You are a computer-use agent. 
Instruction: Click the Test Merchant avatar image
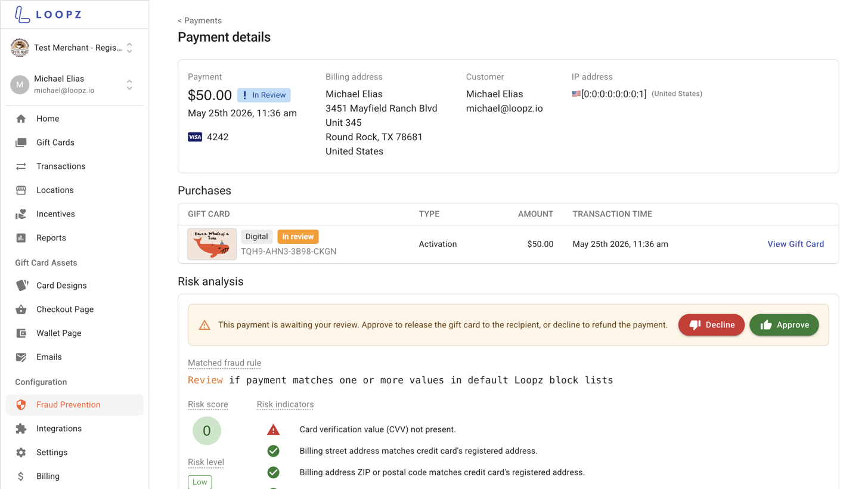pos(20,48)
